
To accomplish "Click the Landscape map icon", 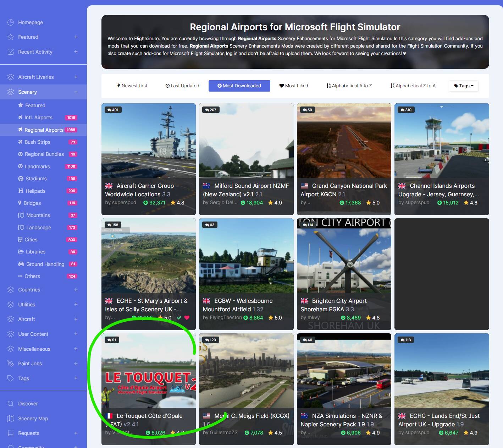I will pyautogui.click(x=21, y=228).
